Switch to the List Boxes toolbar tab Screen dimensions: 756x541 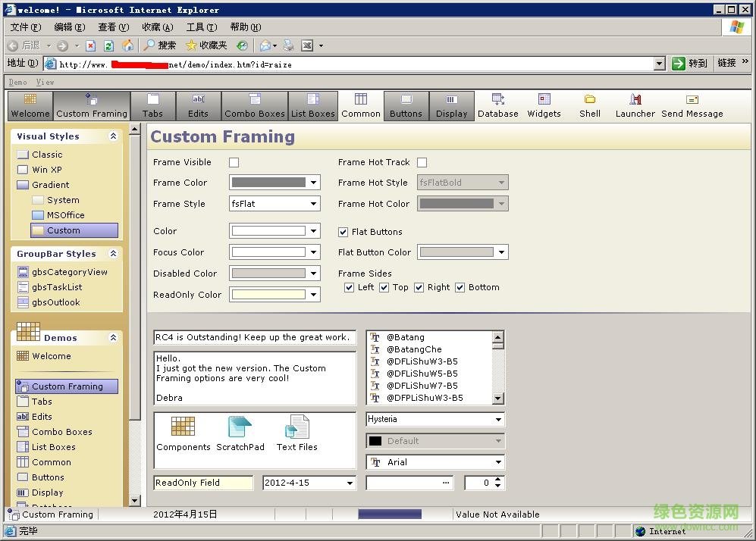tap(312, 106)
